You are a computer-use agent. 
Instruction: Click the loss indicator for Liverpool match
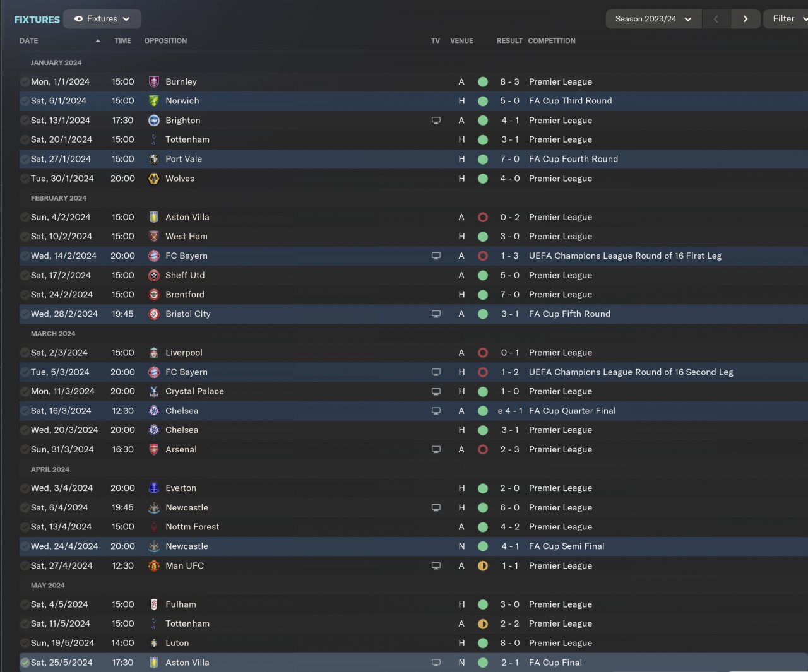[483, 353]
